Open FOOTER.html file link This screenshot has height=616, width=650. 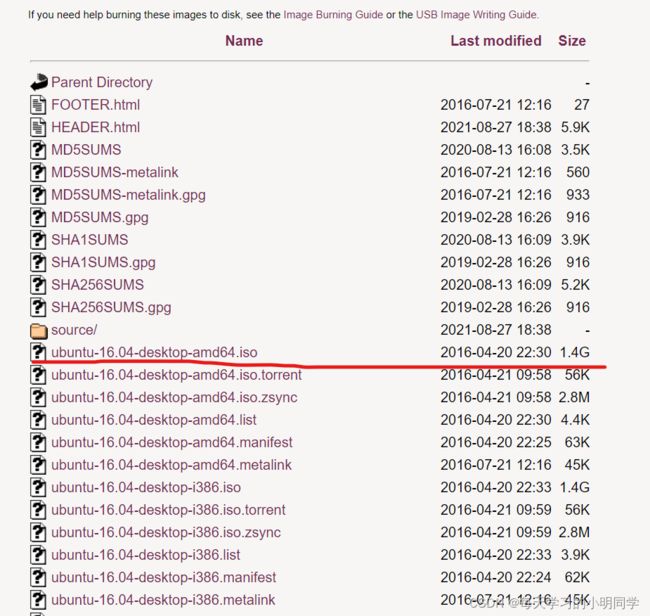pos(95,104)
